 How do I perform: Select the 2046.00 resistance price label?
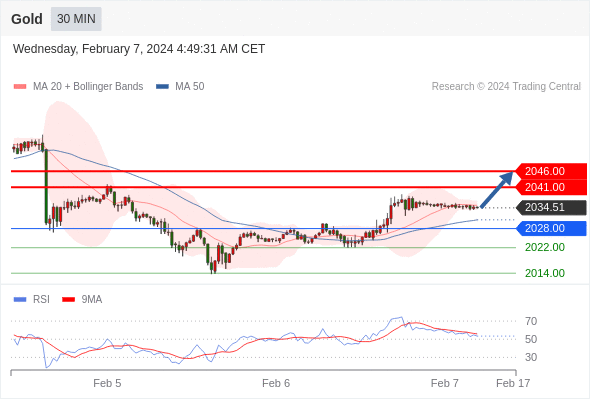point(551,171)
